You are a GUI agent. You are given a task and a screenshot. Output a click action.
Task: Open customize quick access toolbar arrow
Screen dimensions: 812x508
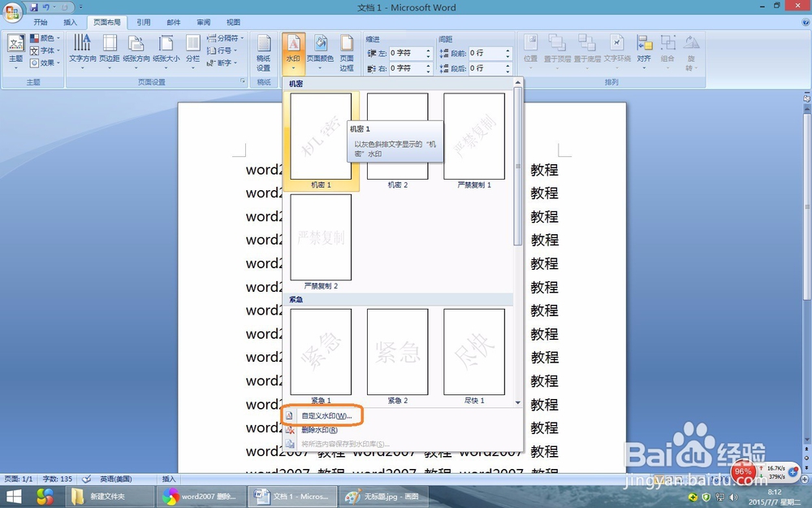pos(80,7)
